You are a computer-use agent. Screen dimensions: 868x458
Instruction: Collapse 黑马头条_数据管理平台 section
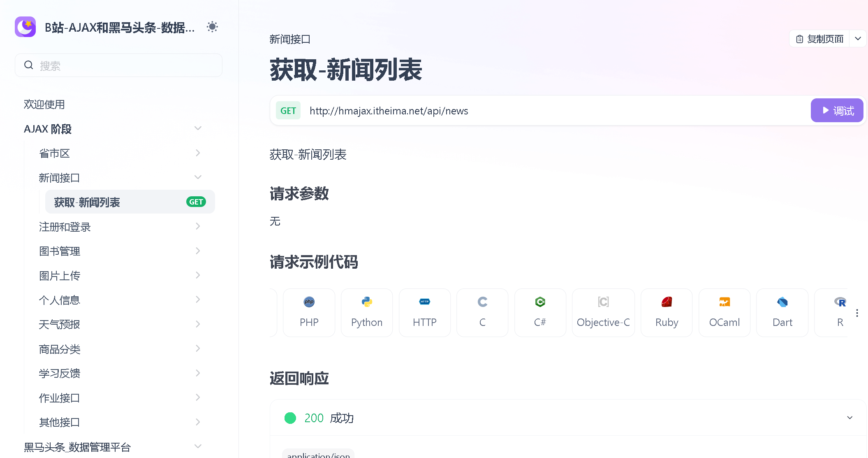(x=198, y=446)
